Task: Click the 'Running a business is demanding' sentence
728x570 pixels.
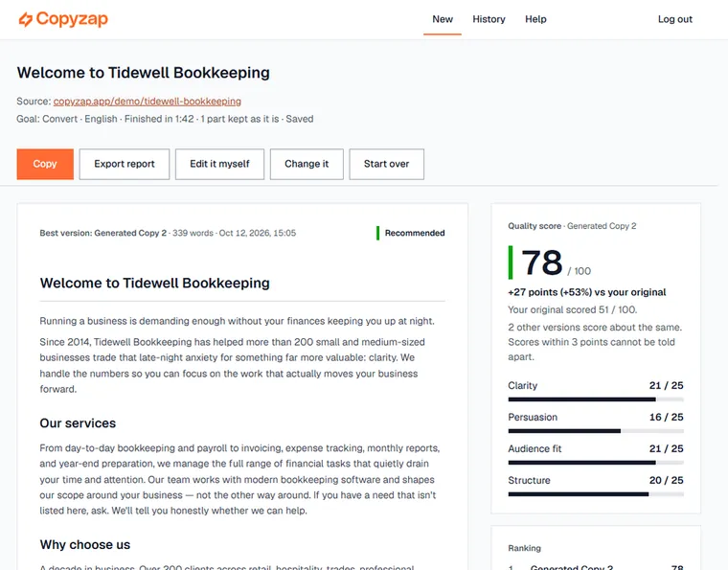Action: (x=237, y=321)
